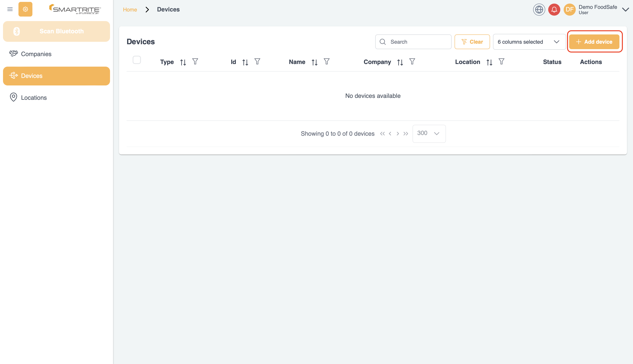Click the DF user avatar
Screen dimensions: 633x364
[570, 10]
